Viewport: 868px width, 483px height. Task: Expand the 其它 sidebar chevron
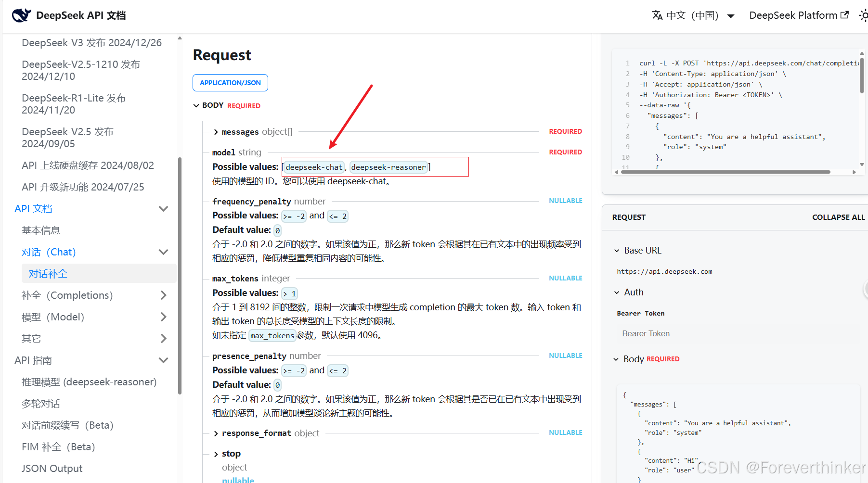click(x=164, y=339)
